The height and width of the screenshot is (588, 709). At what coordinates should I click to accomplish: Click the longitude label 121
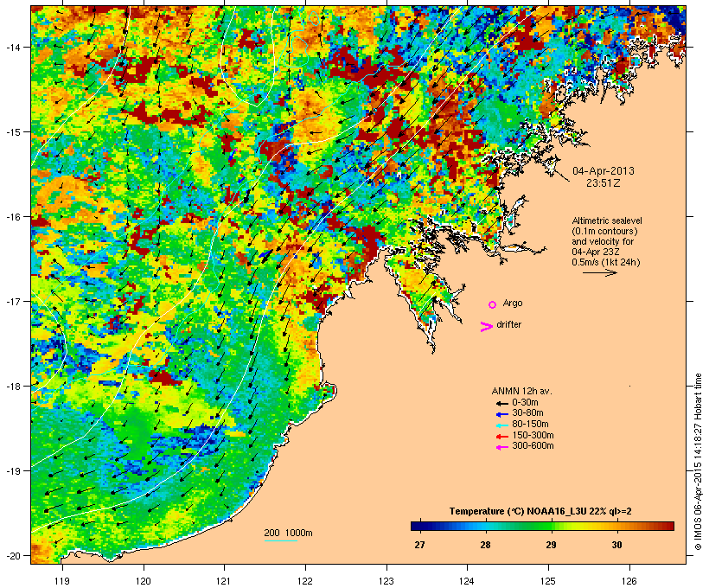[x=224, y=581]
